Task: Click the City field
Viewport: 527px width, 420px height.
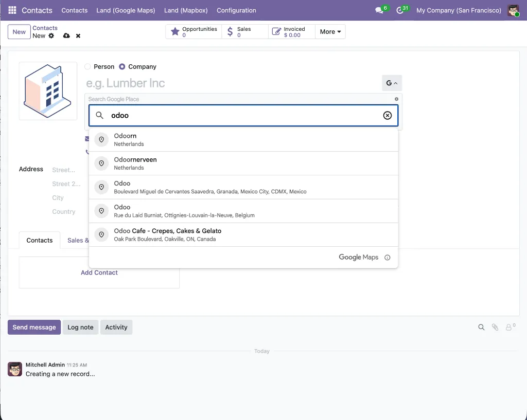Action: pos(58,198)
